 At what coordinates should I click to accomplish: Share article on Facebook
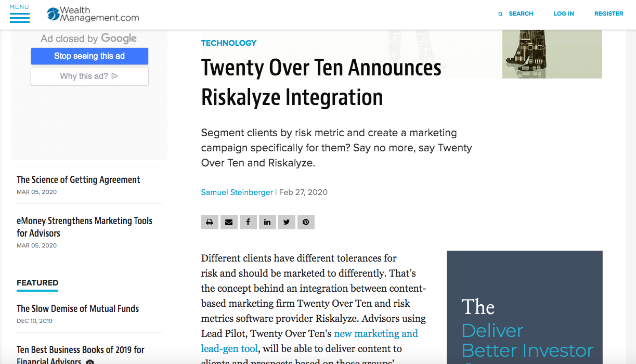pos(248,222)
